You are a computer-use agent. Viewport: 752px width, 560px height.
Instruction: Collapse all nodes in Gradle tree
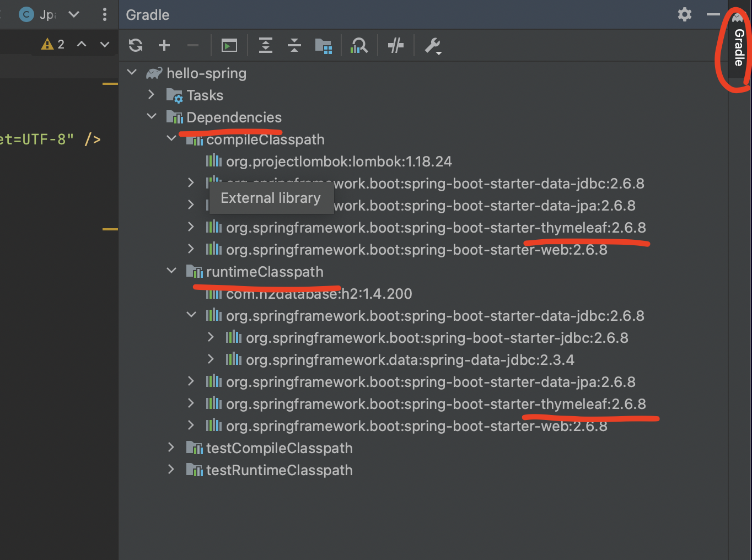point(294,45)
